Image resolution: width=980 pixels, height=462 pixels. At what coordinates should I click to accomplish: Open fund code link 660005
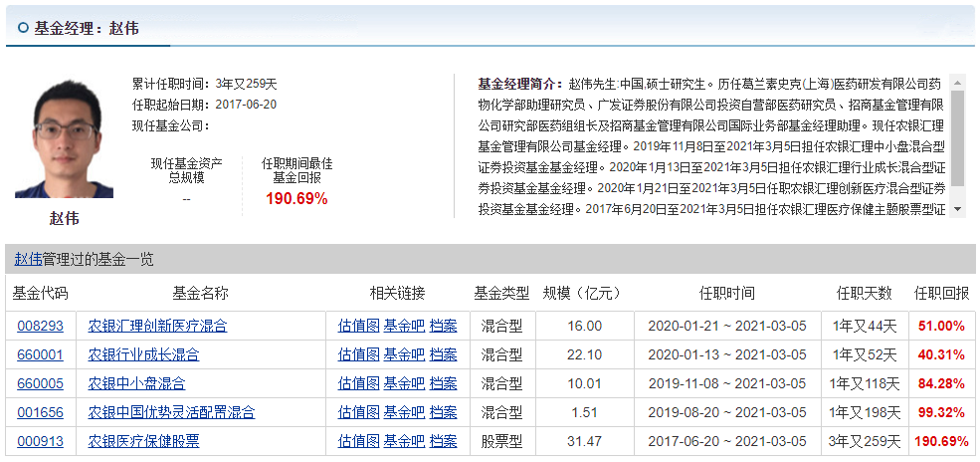40,383
